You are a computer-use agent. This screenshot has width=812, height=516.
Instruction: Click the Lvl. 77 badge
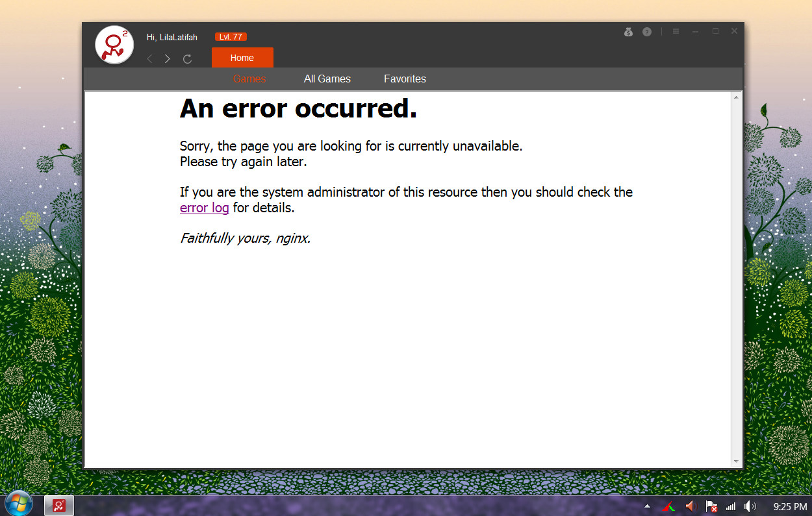click(x=231, y=37)
